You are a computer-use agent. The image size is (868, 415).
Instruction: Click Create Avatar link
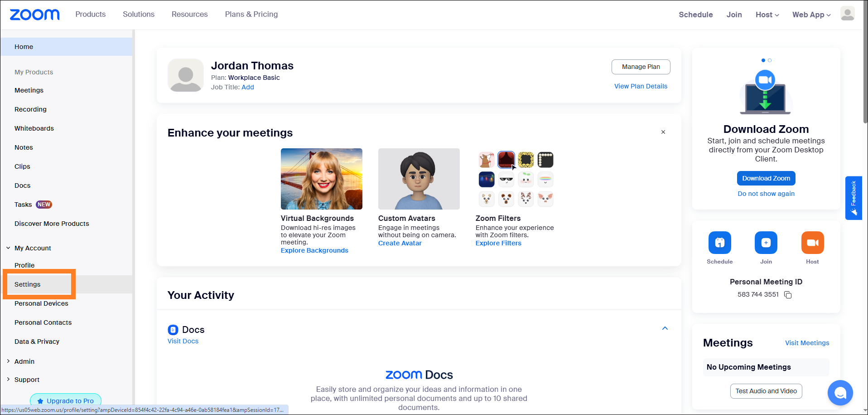point(400,243)
